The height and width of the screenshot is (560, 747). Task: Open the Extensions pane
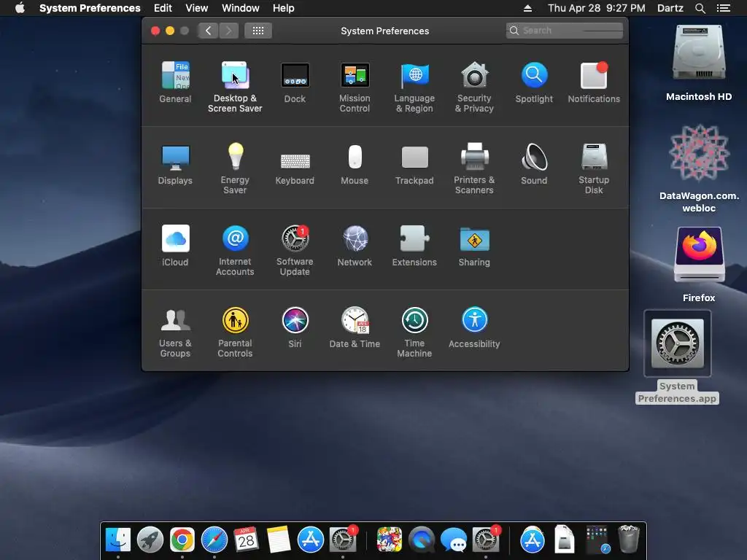click(x=414, y=246)
